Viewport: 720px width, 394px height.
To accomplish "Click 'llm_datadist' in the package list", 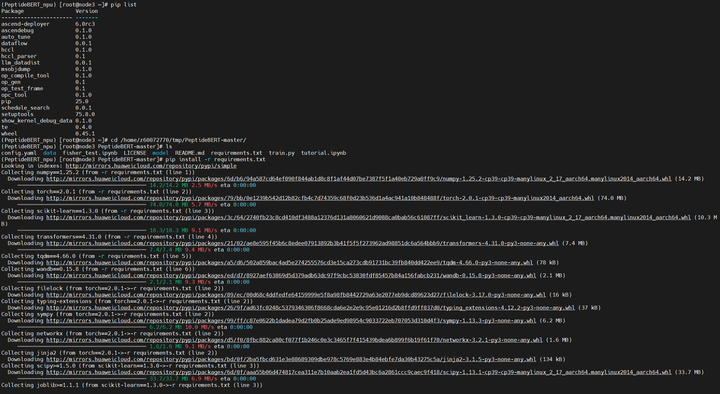I will pos(20,62).
